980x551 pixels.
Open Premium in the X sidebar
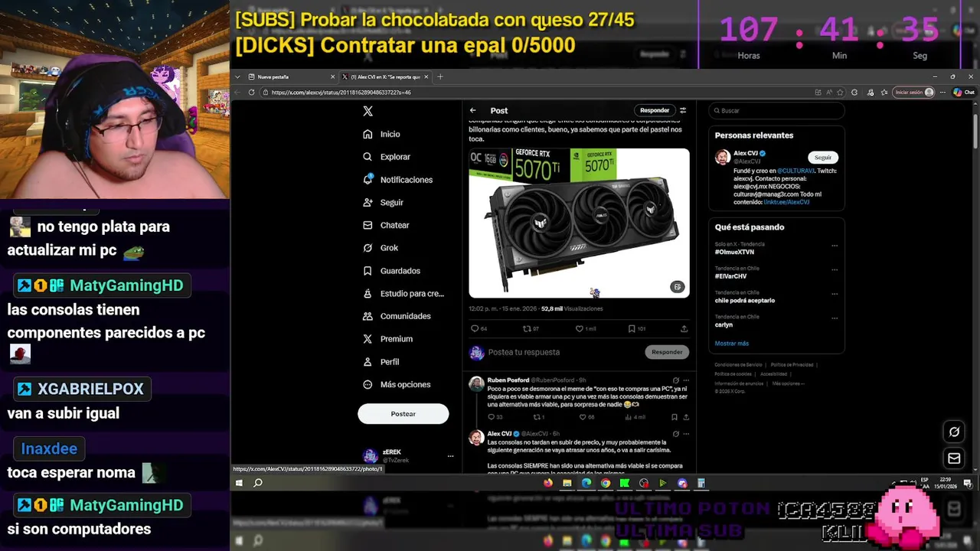pyautogui.click(x=387, y=339)
